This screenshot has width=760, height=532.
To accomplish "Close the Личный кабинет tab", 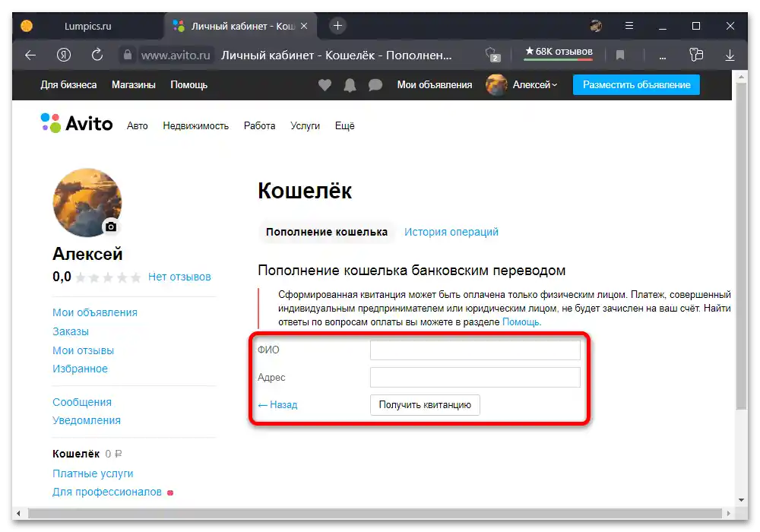I will point(304,26).
